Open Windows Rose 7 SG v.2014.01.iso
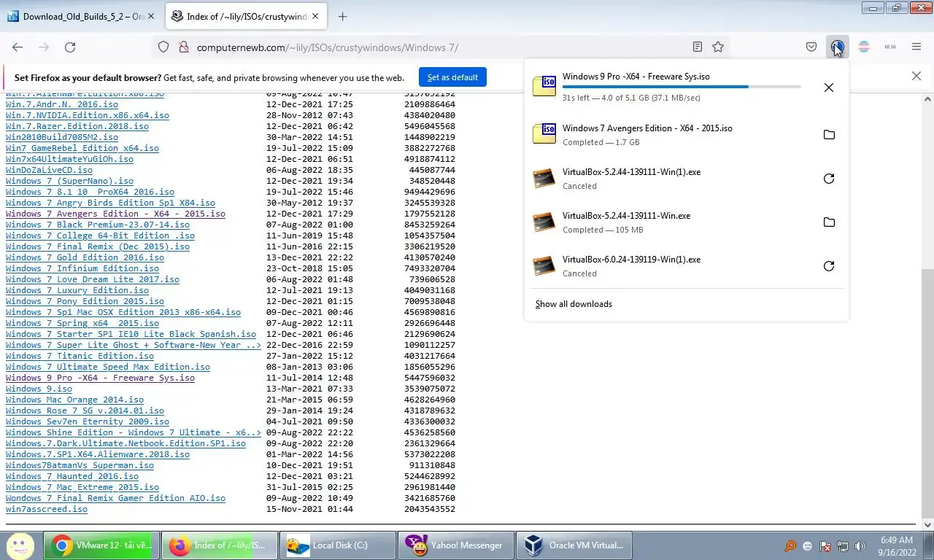Screen dimensions: 934x560 pyautogui.click(x=85, y=411)
